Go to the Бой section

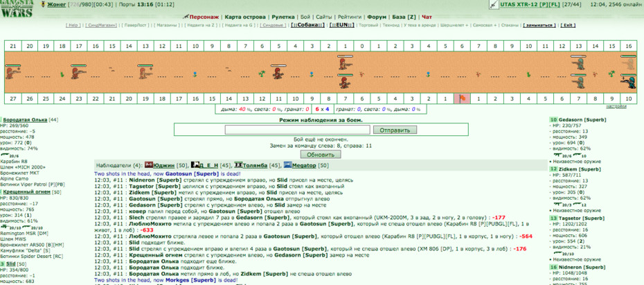305,17
